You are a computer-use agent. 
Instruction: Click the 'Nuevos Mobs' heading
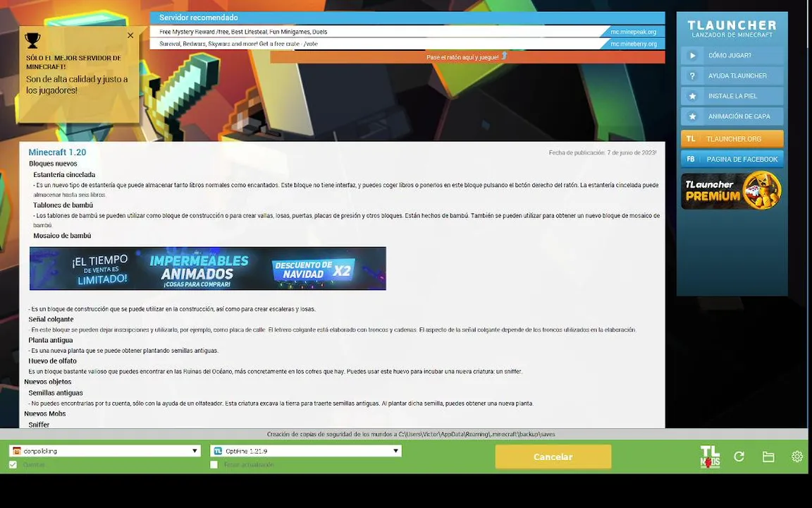[x=45, y=413]
